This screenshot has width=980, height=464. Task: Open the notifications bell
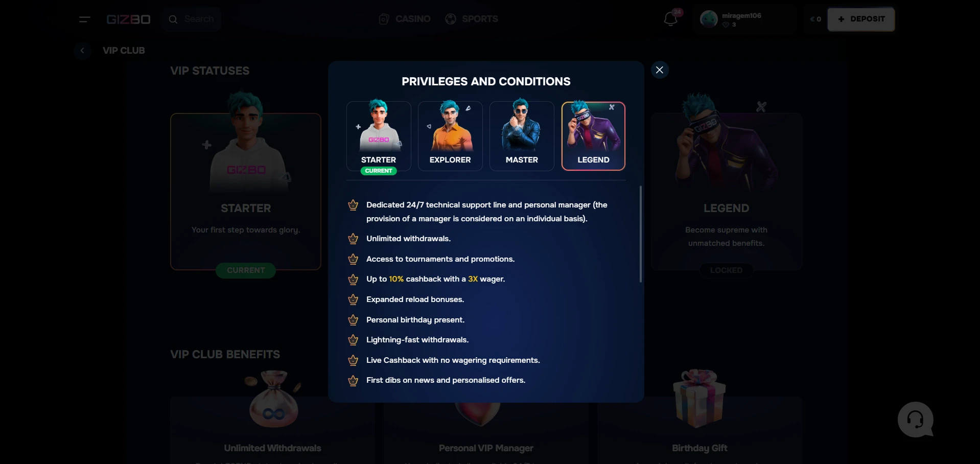point(670,19)
